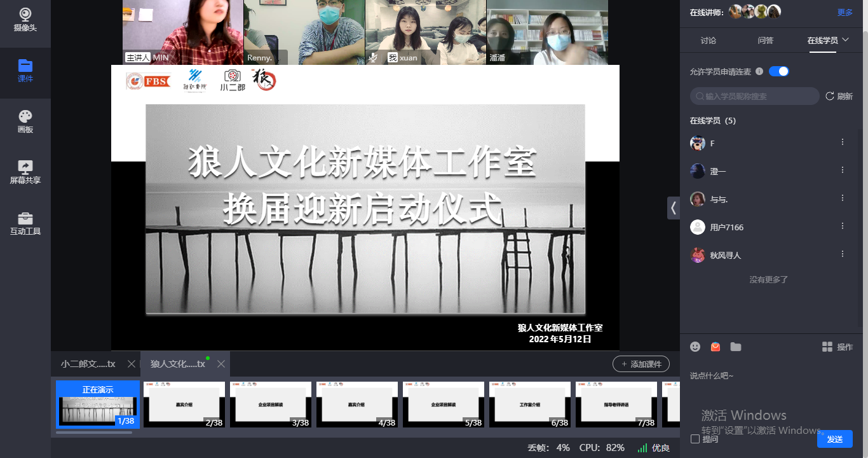This screenshot has height=458, width=868.
Task: Click the refresh (刷新) student list button
Action: pos(839,96)
